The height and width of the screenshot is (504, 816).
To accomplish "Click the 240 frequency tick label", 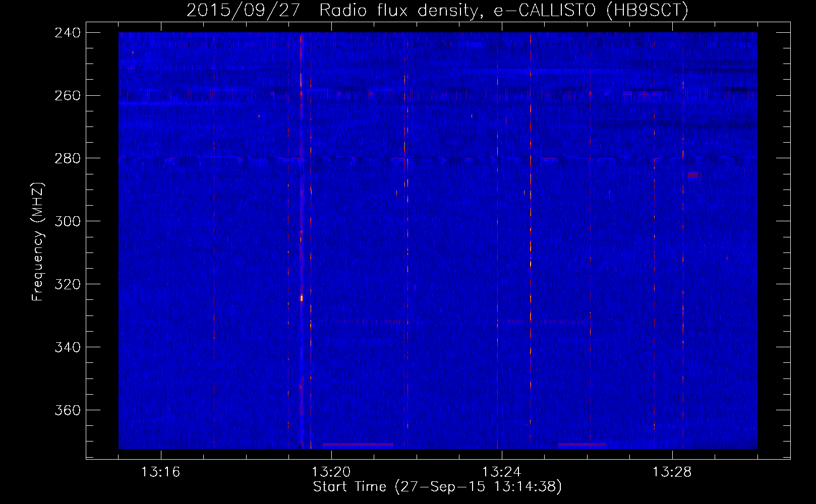I will (68, 33).
